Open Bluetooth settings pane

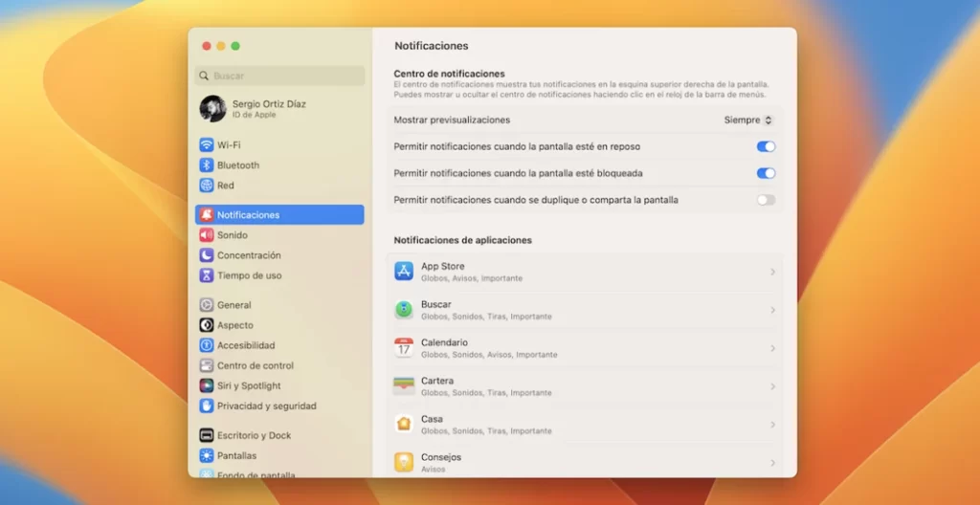[279, 165]
